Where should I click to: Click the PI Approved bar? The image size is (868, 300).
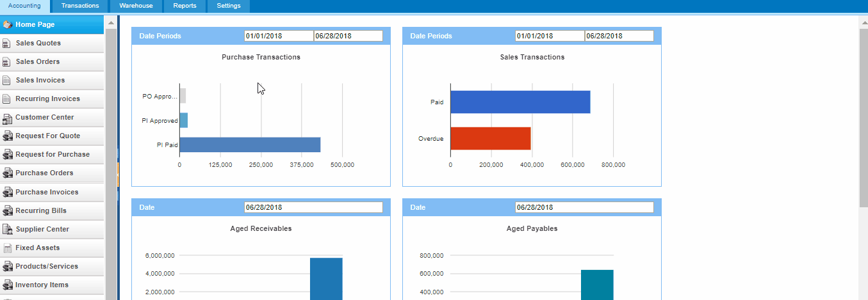(183, 120)
